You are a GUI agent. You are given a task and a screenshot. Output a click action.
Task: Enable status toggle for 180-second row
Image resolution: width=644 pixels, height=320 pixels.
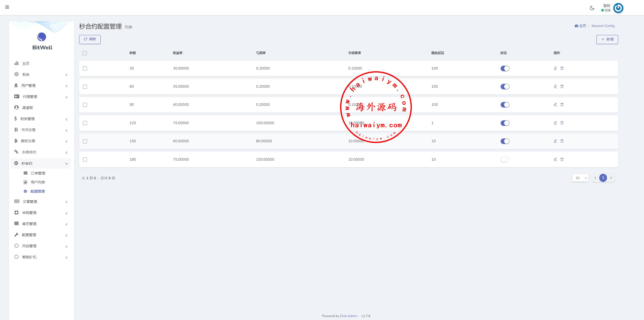coord(505,160)
